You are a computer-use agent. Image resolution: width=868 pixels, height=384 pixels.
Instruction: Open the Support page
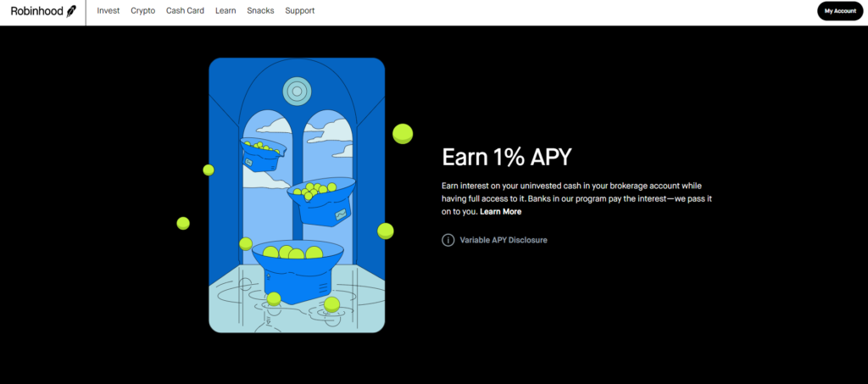coord(300,12)
